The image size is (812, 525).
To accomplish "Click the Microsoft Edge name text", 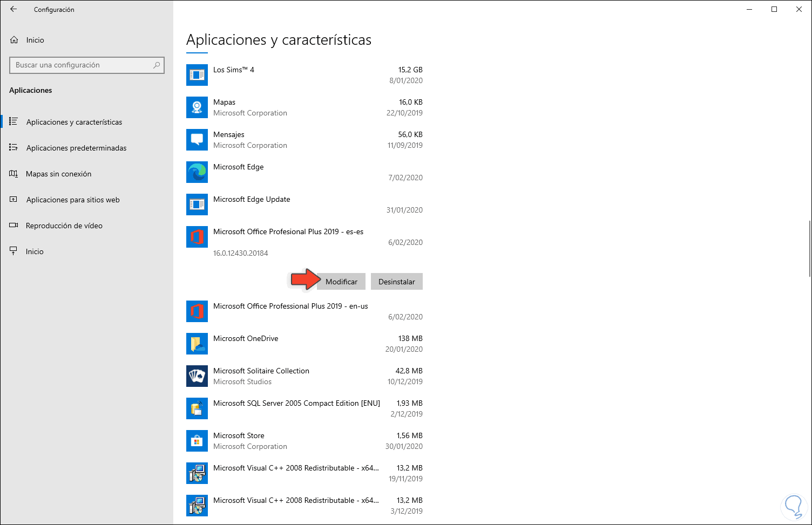I will pyautogui.click(x=239, y=167).
